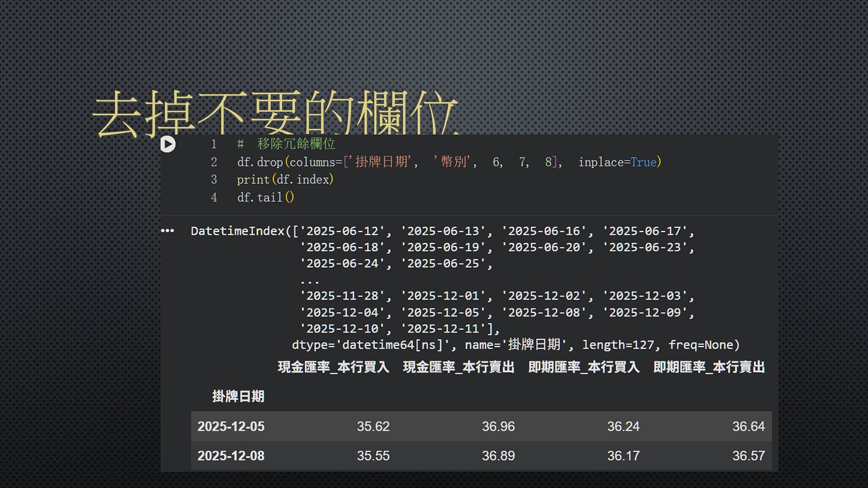
Task: Click the df.tail() line of code
Action: coord(265,197)
